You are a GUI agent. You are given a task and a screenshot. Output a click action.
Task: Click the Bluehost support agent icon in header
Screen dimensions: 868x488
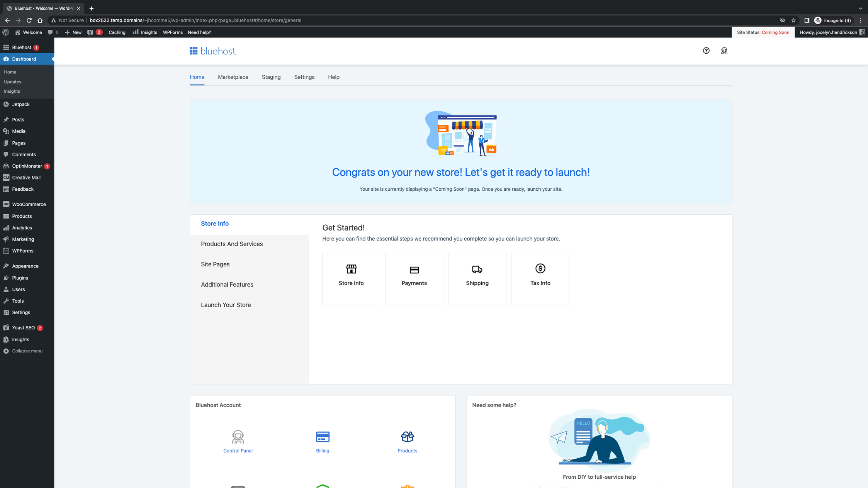pyautogui.click(x=724, y=51)
